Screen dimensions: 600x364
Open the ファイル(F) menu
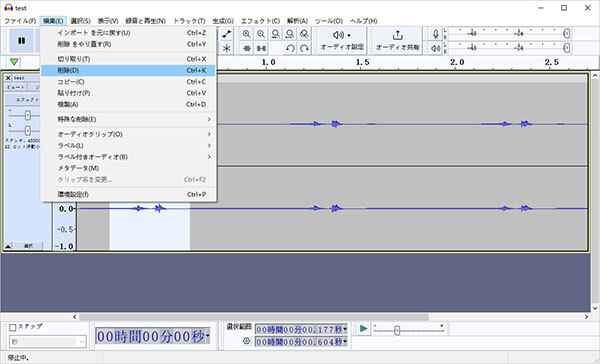click(x=20, y=21)
